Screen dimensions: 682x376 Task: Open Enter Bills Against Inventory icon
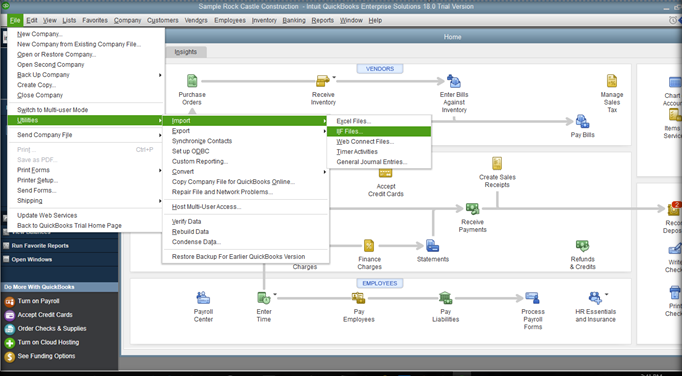454,81
